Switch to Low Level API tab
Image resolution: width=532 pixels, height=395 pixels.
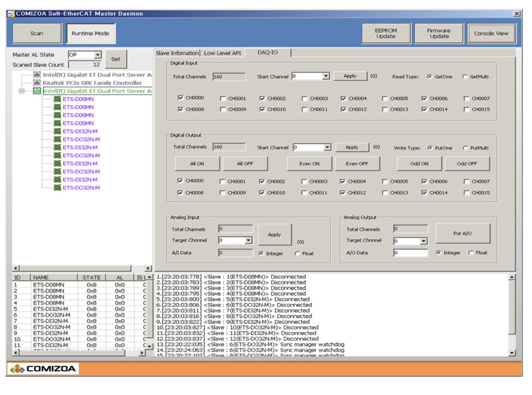[223, 53]
